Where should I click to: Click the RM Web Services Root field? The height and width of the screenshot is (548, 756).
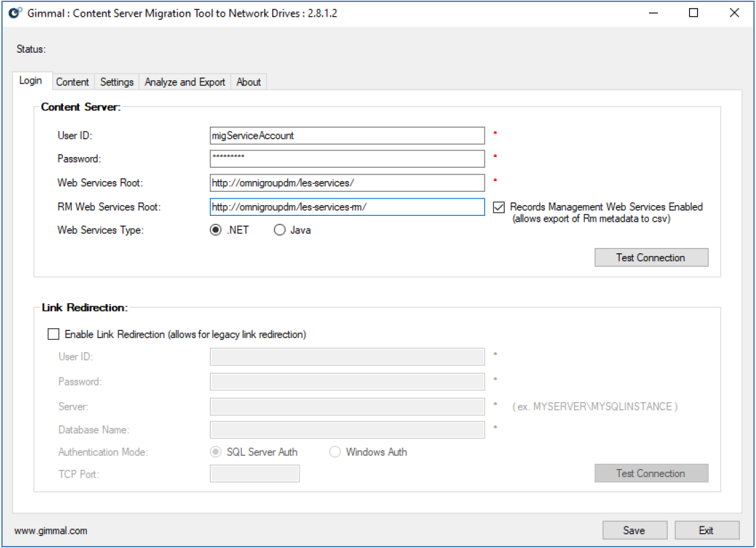pos(347,207)
